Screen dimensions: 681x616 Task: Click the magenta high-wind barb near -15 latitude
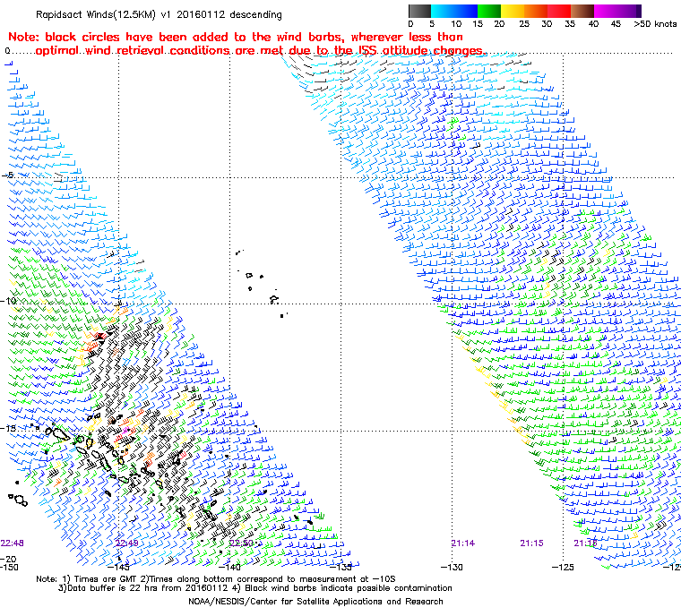(x=126, y=430)
